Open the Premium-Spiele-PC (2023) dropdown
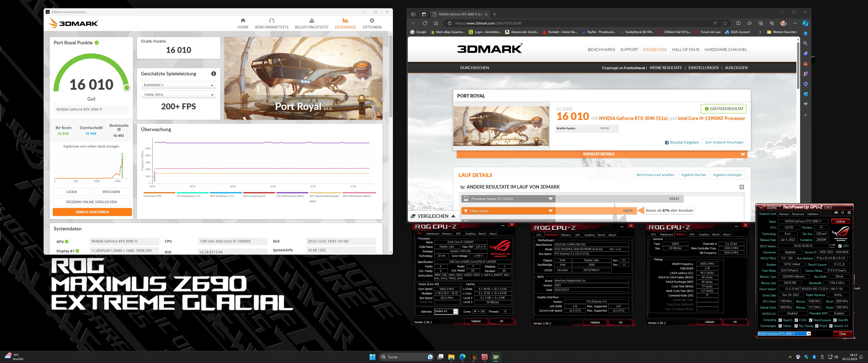The height and width of the screenshot is (363, 868). tap(508, 199)
